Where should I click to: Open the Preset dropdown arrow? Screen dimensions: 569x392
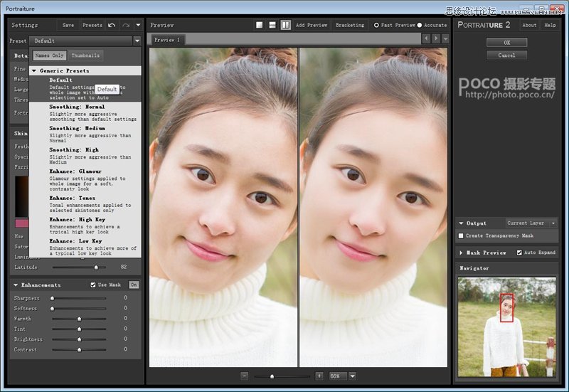coord(137,41)
